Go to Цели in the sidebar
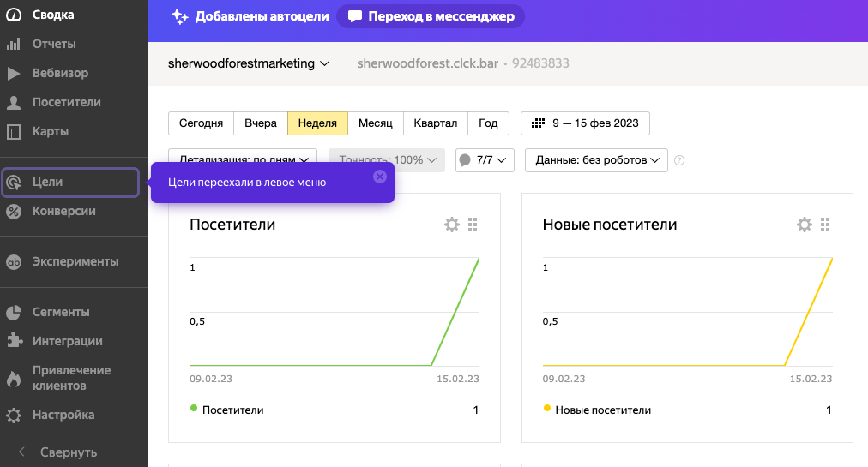This screenshot has width=868, height=467. 48,183
